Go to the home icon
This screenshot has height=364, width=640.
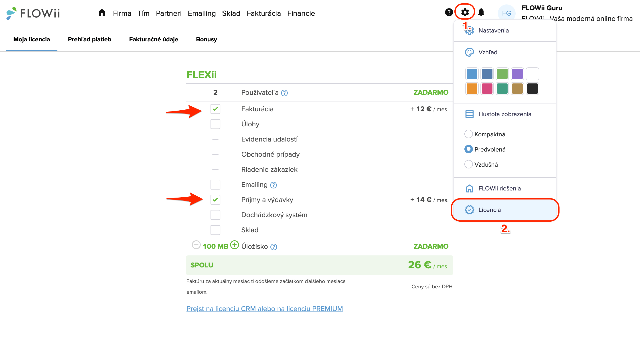pyautogui.click(x=102, y=13)
